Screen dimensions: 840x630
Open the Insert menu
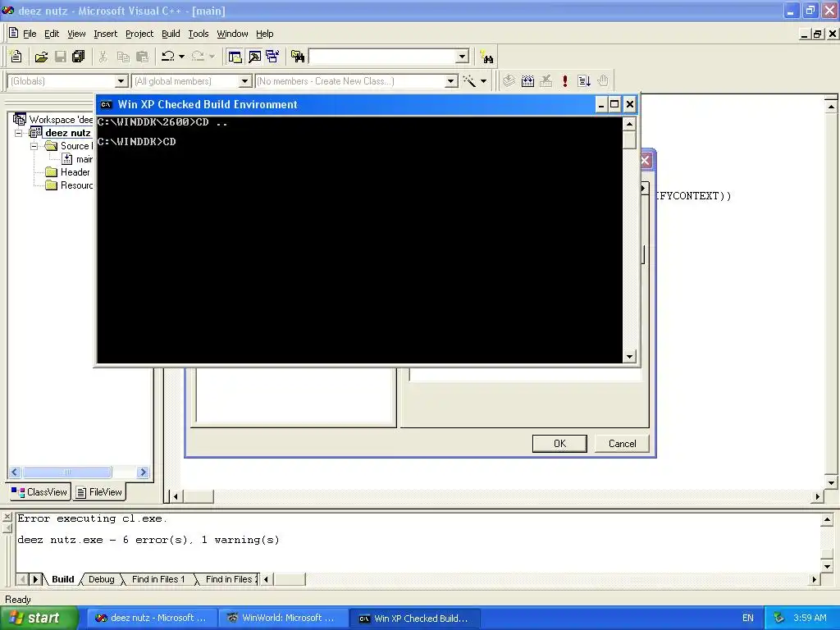click(106, 34)
